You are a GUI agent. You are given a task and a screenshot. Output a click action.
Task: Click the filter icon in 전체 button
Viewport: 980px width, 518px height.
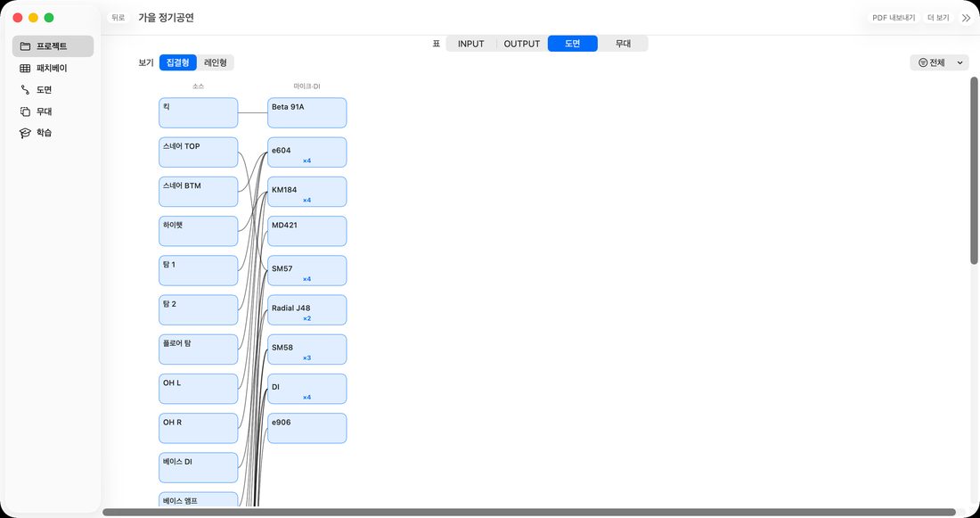(922, 62)
